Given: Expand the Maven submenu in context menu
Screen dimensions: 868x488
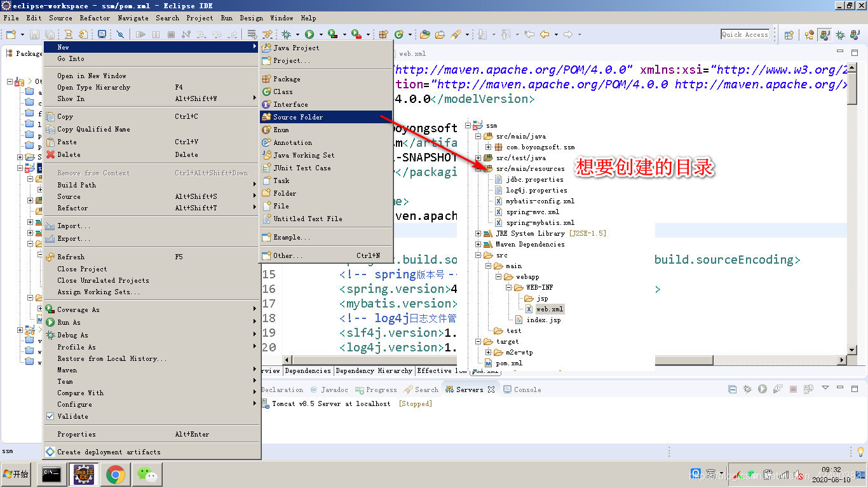Looking at the screenshot, I should 152,370.
